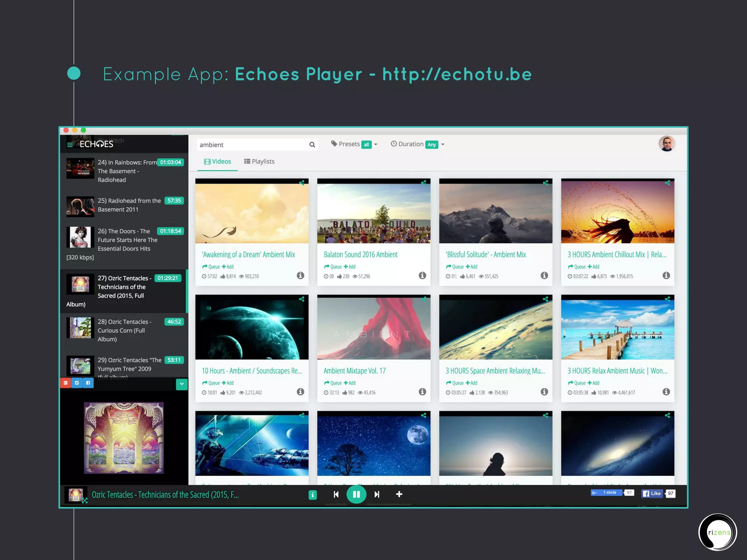Screen dimensions: 747x560
Task: Switch to the Videos tab
Action: tap(217, 162)
